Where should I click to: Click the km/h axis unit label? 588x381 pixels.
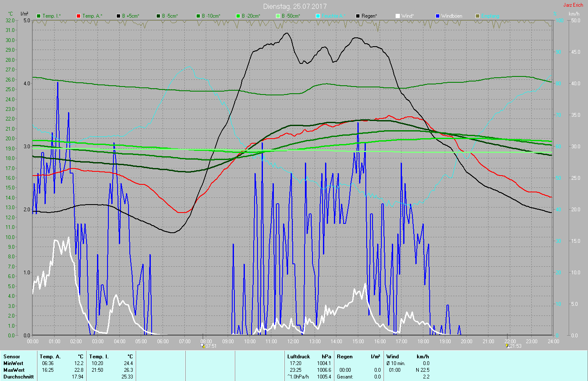click(574, 14)
